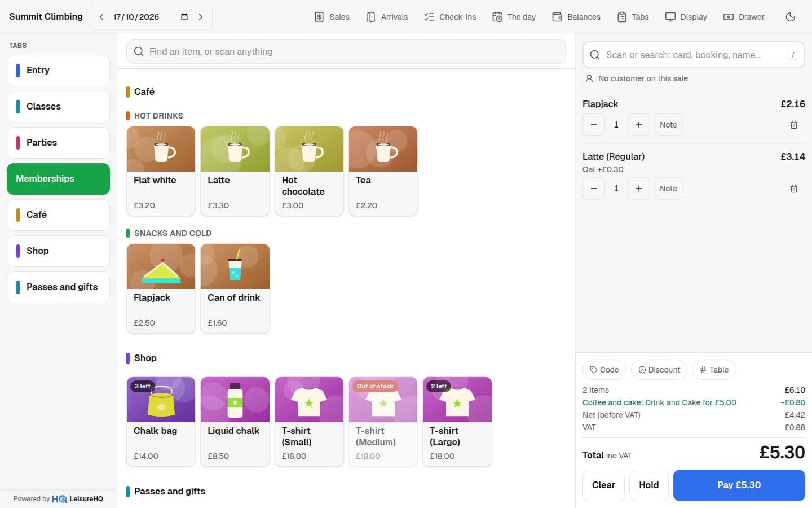Image resolution: width=812 pixels, height=508 pixels.
Task: Remove Latte (Regular) using trash icon
Action: pos(793,189)
